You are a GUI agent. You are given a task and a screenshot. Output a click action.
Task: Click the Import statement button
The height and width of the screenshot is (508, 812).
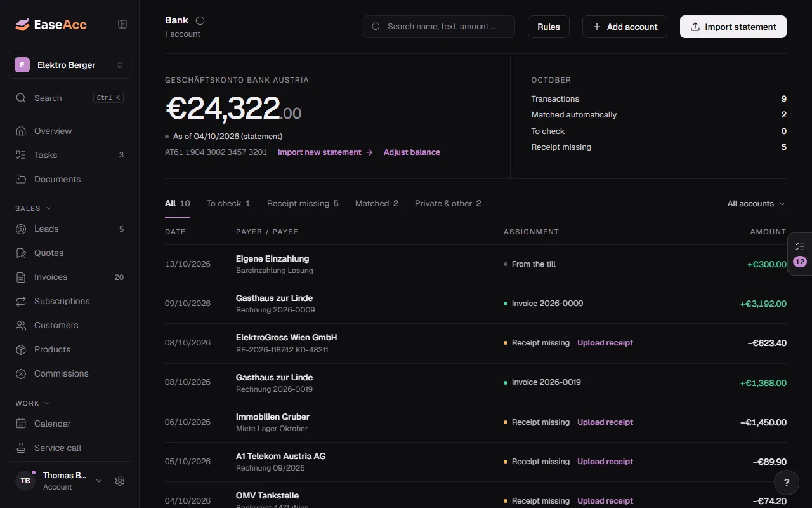coord(733,27)
